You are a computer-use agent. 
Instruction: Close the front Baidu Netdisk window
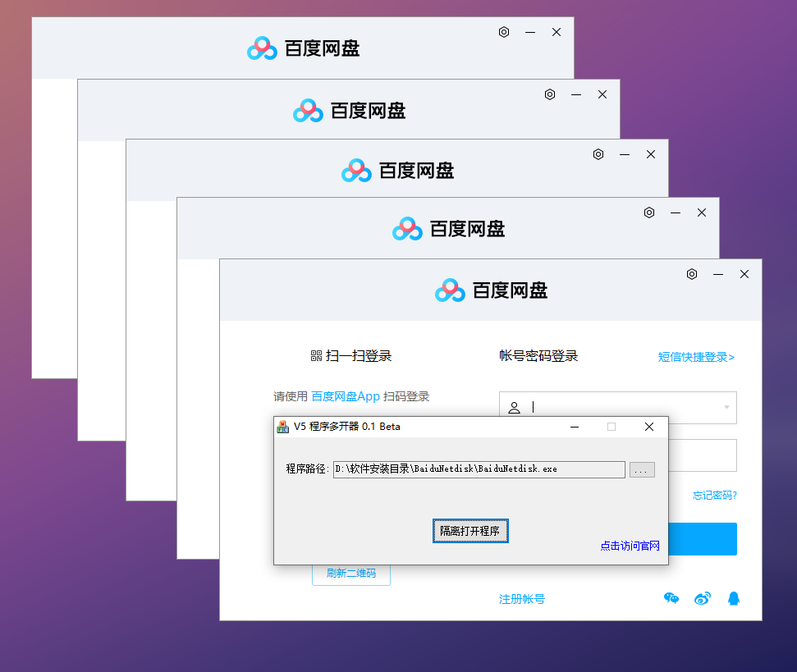tap(744, 274)
